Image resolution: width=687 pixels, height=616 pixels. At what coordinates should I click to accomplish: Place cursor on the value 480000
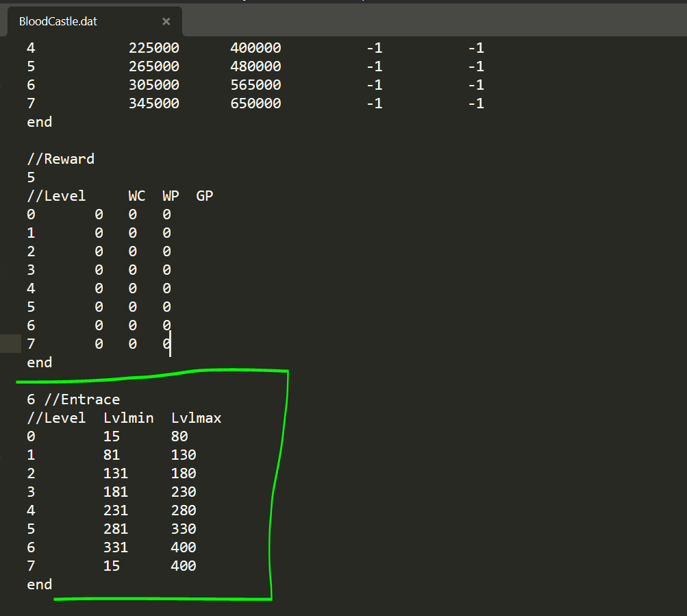coord(255,66)
